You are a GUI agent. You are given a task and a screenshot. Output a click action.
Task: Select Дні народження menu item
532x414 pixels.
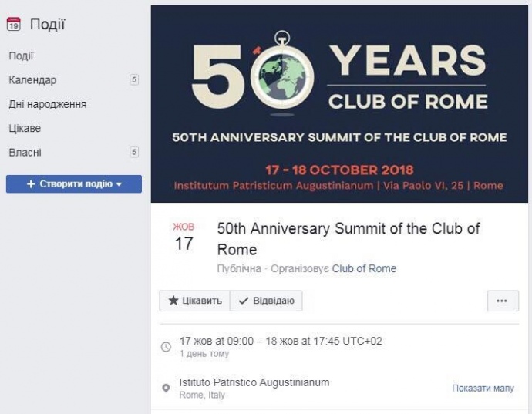click(47, 104)
